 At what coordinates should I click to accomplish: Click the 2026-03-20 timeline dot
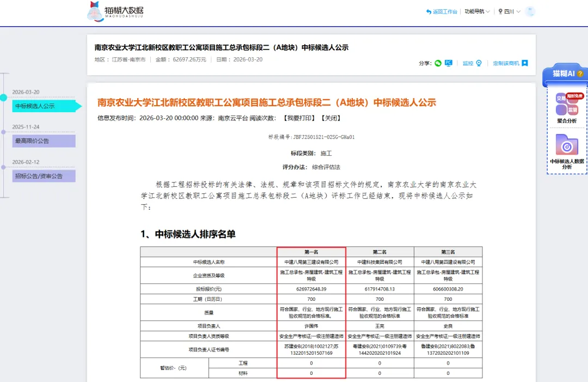point(3,98)
